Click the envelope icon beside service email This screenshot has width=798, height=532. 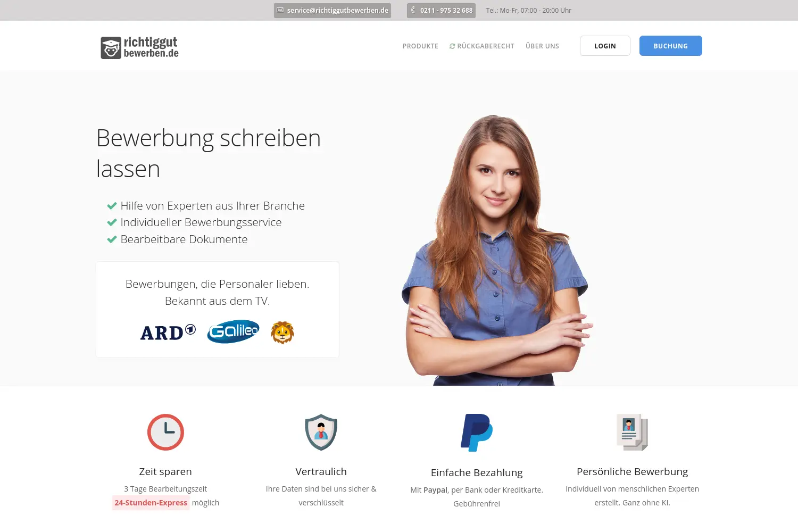coord(280,10)
